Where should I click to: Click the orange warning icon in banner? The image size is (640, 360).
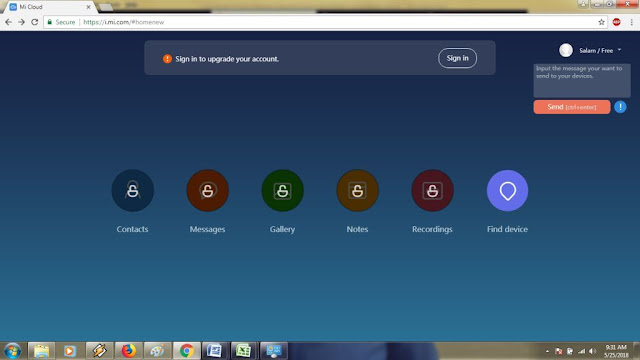click(167, 59)
